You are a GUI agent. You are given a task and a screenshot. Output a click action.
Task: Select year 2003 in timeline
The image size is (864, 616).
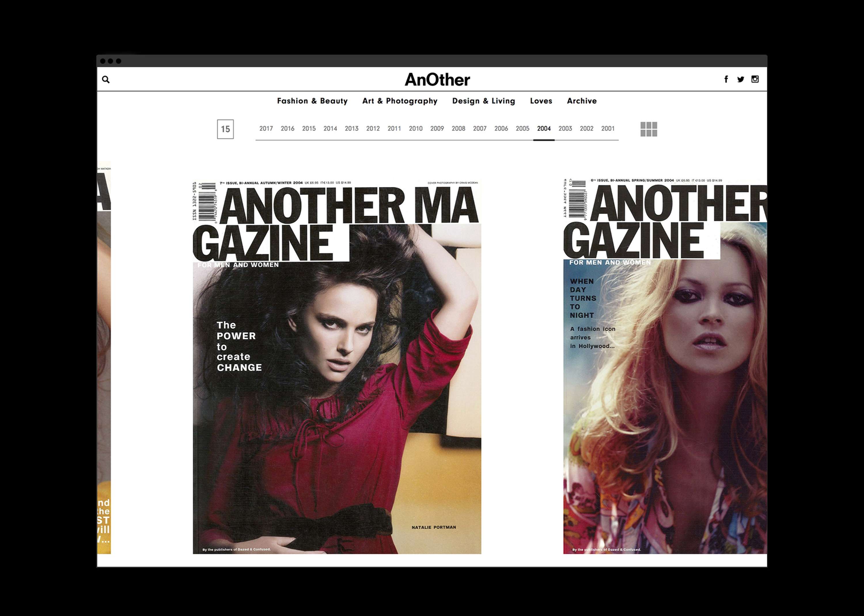[565, 129]
